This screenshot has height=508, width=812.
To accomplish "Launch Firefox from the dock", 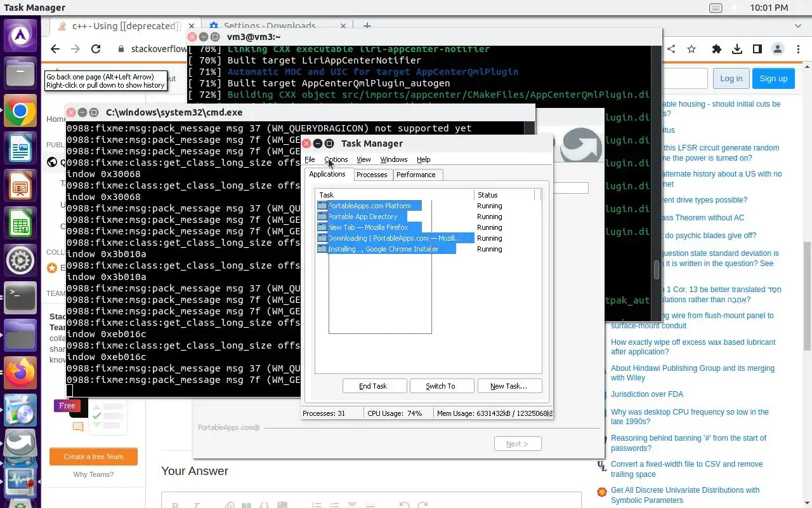I will click(20, 373).
